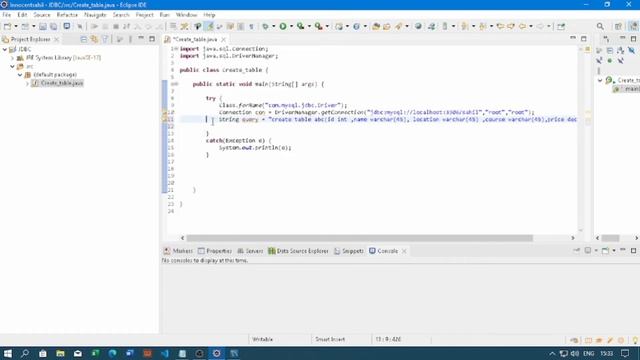Click the Open Task icon
The width and height of the screenshot is (640, 360).
tap(387, 26)
